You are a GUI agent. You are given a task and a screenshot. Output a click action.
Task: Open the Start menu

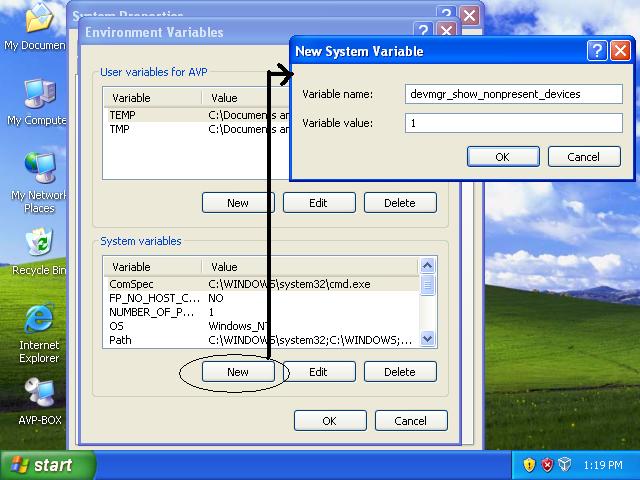(48, 465)
